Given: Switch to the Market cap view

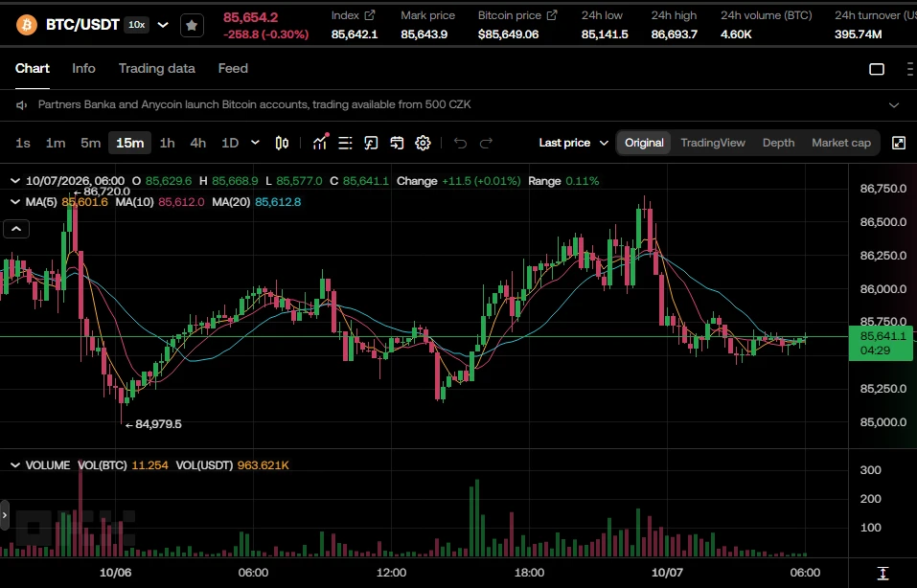Looking at the screenshot, I should (841, 143).
